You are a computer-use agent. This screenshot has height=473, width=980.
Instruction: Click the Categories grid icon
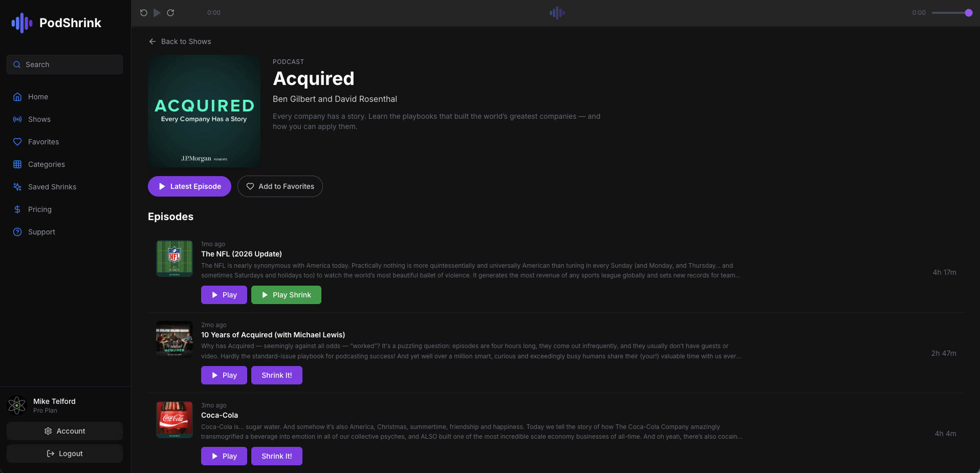click(x=17, y=164)
